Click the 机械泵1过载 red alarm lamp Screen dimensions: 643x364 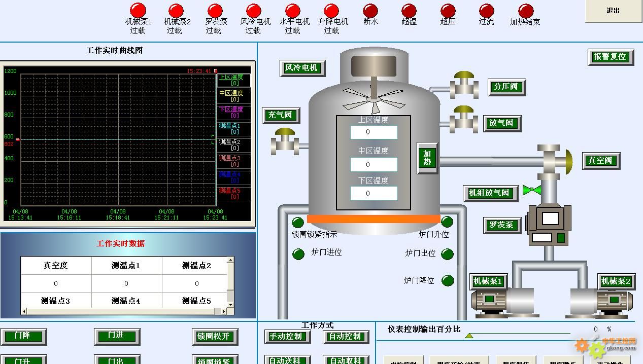138,11
